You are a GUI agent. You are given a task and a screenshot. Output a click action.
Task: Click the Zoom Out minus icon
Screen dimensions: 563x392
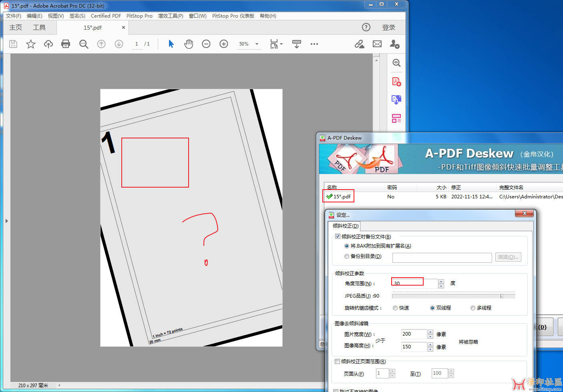206,44
